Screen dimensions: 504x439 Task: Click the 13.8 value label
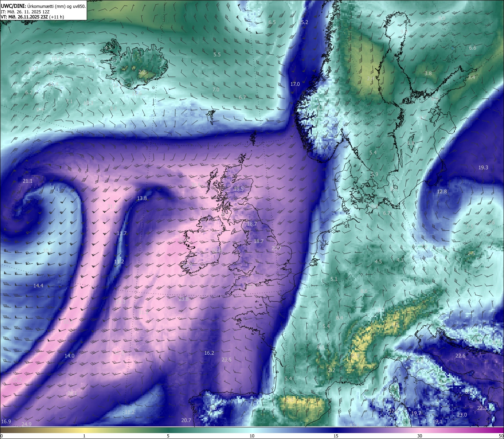click(x=142, y=198)
